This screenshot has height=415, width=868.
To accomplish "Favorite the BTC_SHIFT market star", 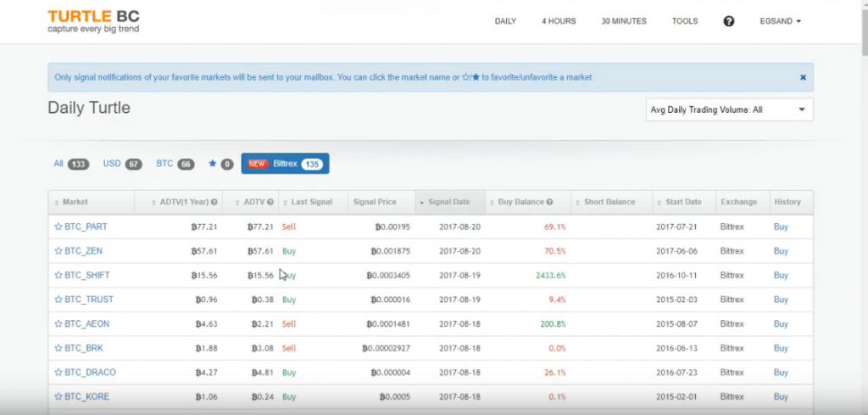I will 58,275.
